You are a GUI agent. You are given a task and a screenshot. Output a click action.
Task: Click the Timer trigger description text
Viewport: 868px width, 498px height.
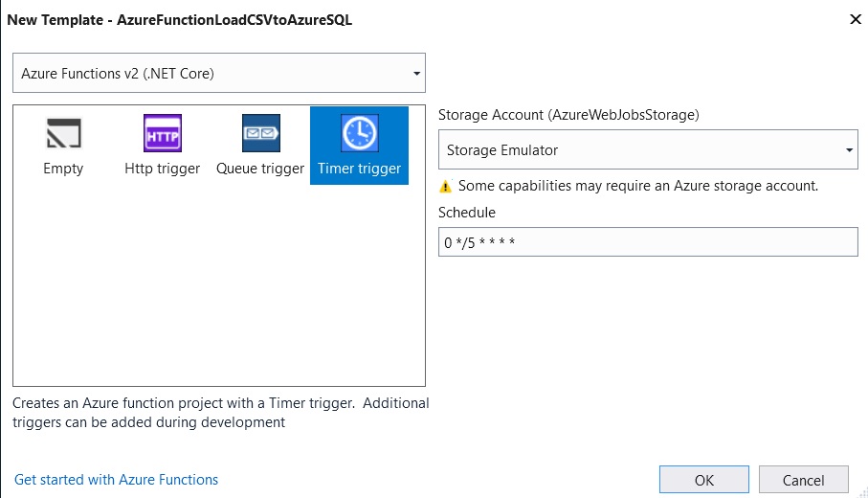[x=220, y=413]
